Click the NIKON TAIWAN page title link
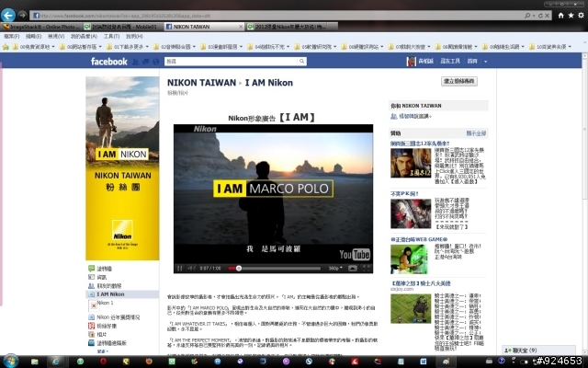This screenshot has width=588, height=368. pyautogui.click(x=201, y=83)
